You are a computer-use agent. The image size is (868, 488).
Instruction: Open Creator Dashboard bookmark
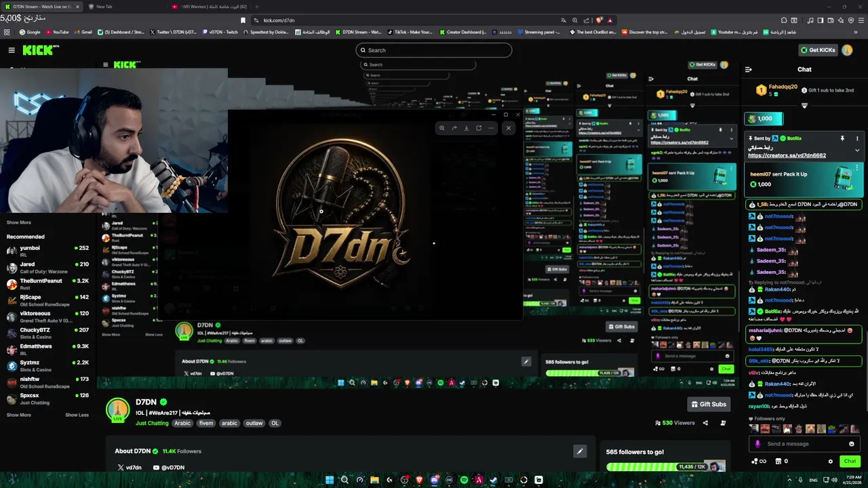click(x=463, y=32)
